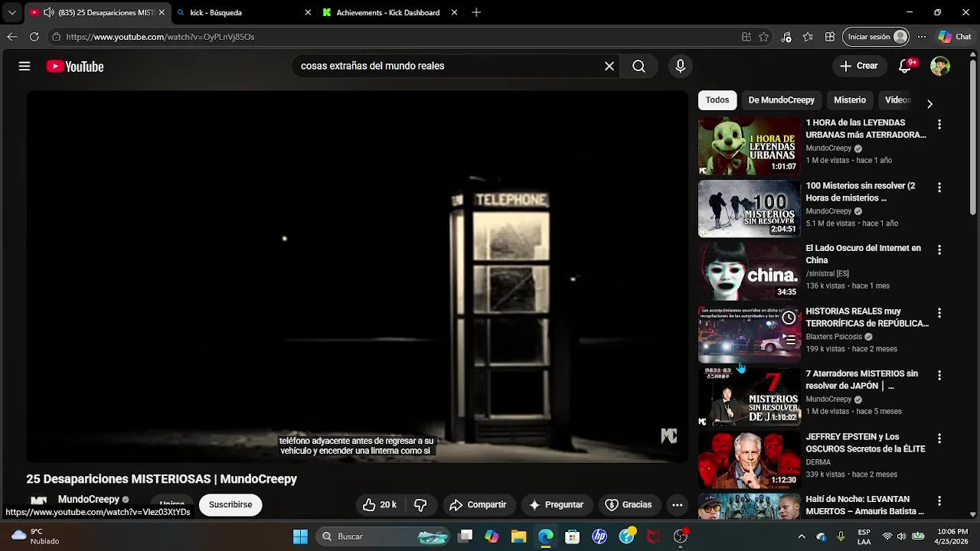Open a new browser tab with plus
Screen dimensions: 980x551
pos(476,12)
